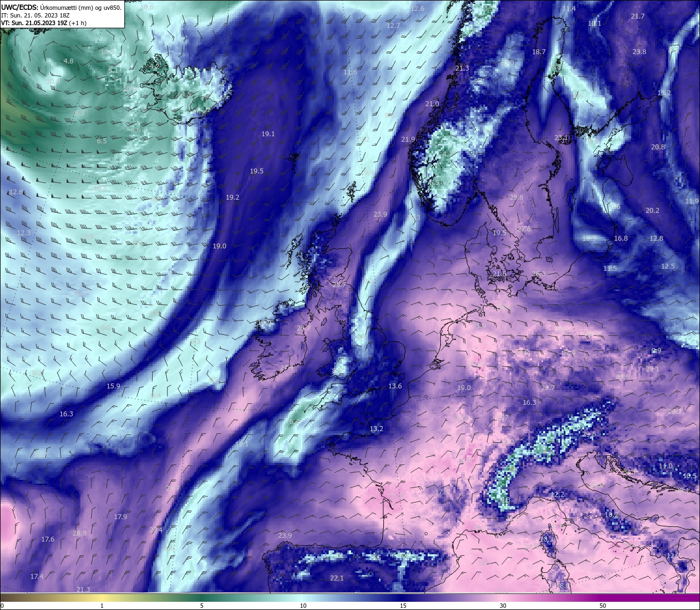Click the 6.5 value on the map

(x=102, y=141)
